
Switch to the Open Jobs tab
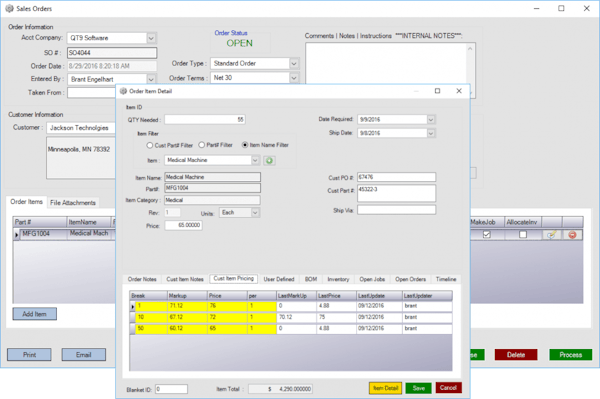point(372,279)
